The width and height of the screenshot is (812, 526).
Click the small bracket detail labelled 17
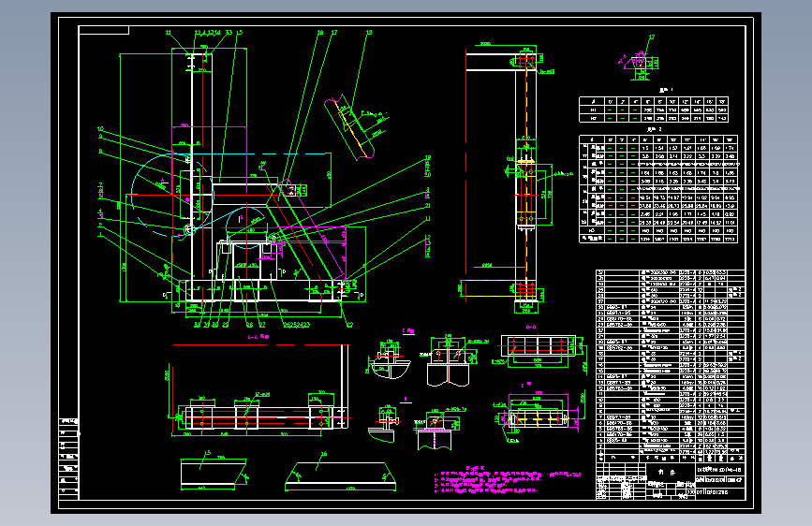(641, 66)
